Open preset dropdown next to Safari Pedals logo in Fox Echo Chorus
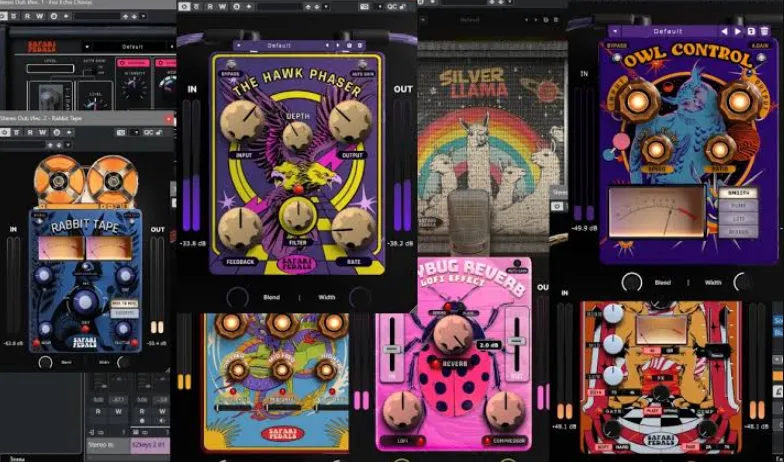The width and height of the screenshot is (784, 462). (x=88, y=46)
